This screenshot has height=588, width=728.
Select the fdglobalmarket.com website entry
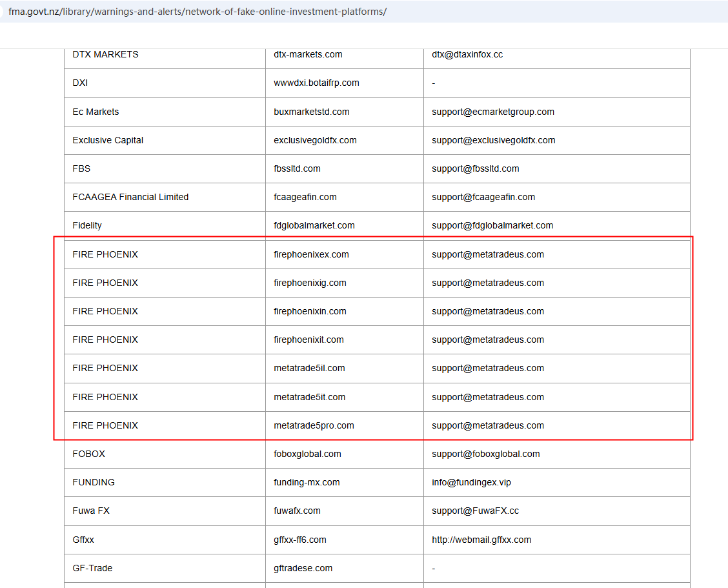pyautogui.click(x=314, y=225)
